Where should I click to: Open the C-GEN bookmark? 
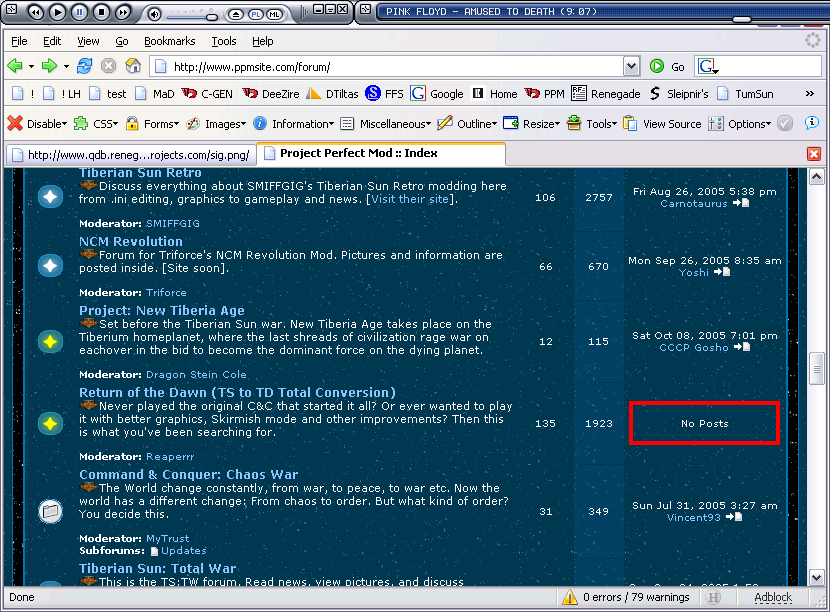click(x=207, y=94)
